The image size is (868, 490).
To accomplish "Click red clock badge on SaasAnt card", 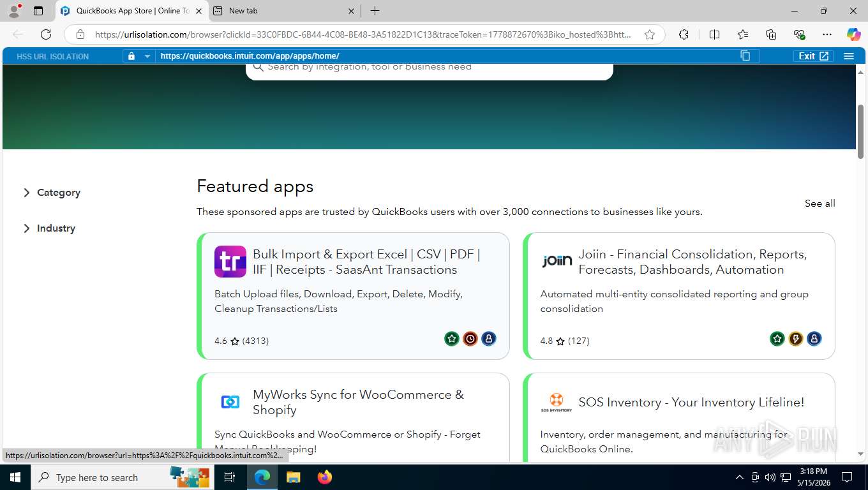I will point(470,339).
